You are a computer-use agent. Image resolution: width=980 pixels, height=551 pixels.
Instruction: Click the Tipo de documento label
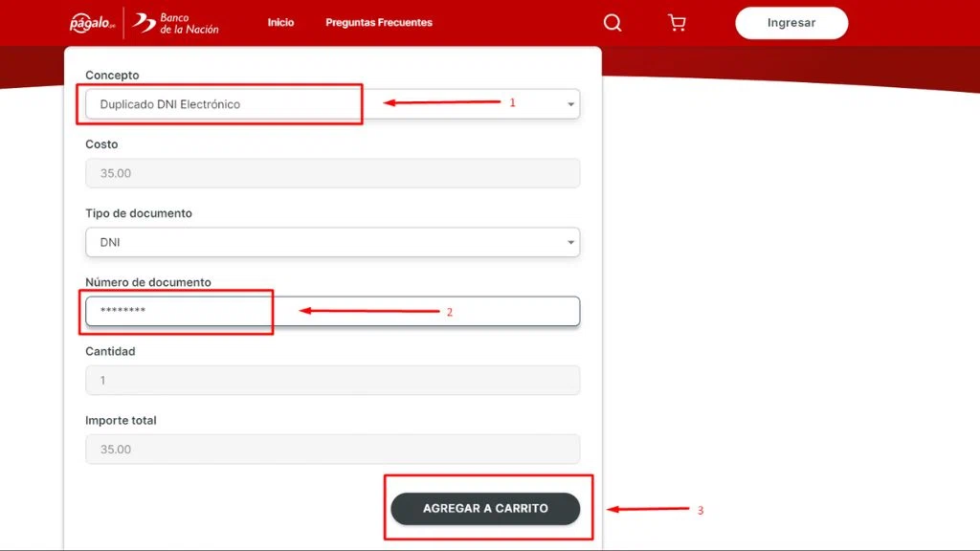(139, 213)
